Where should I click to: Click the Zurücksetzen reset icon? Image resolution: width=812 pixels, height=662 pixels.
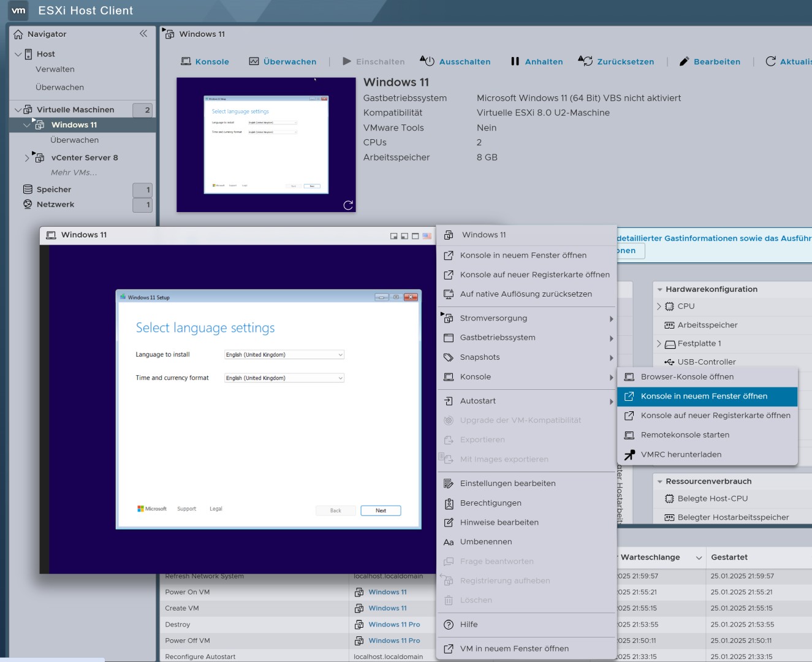pos(585,61)
